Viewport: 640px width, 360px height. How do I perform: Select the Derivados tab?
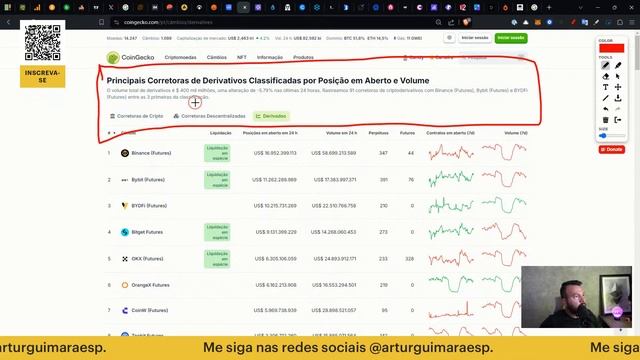pyautogui.click(x=271, y=116)
